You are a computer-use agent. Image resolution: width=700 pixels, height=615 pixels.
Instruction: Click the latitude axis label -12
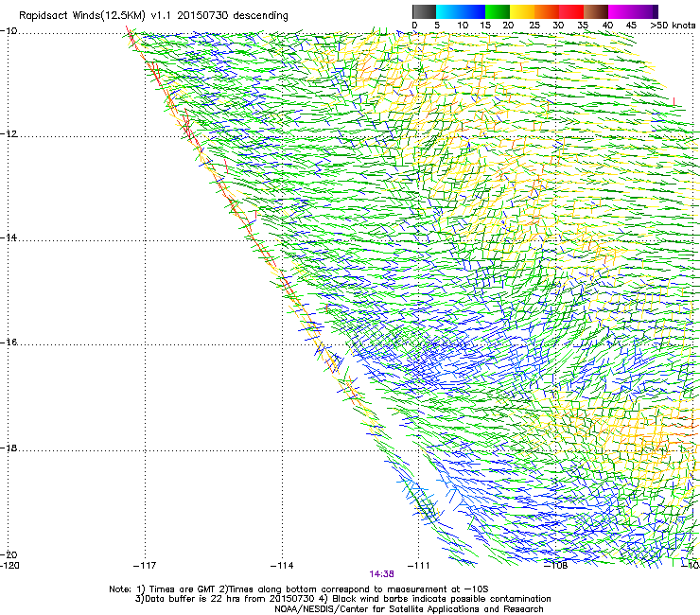tap(9, 134)
